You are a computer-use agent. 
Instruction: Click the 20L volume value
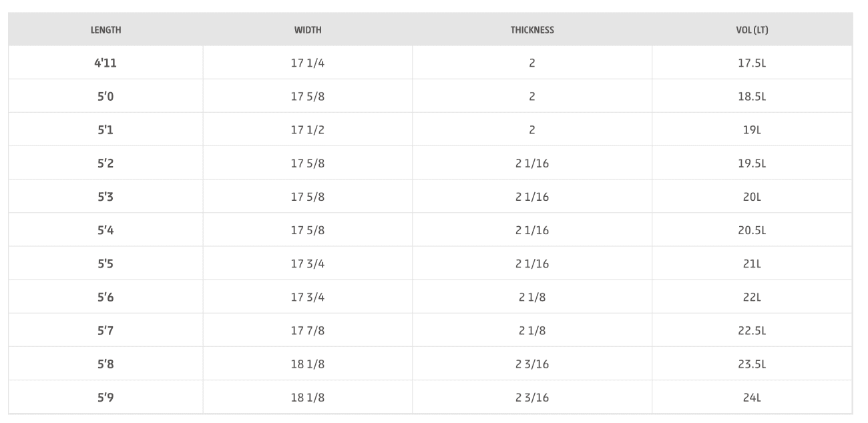click(752, 197)
